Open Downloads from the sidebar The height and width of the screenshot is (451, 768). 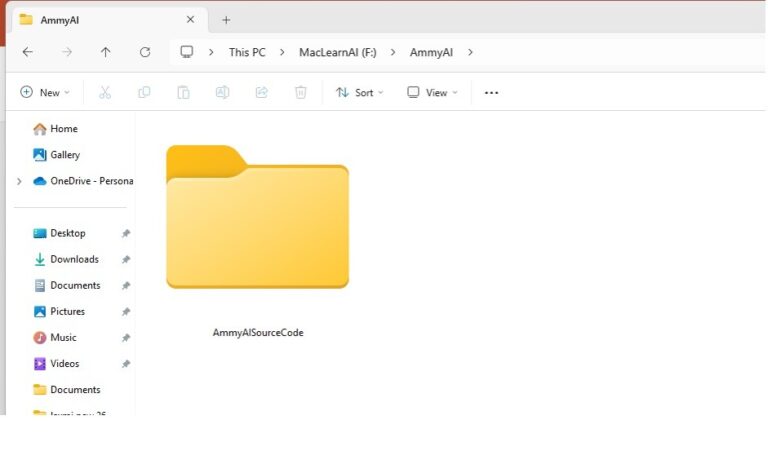[74, 259]
